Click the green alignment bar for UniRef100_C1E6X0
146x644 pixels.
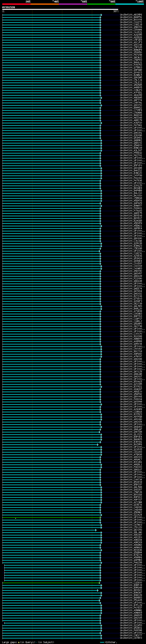click(51, 583)
